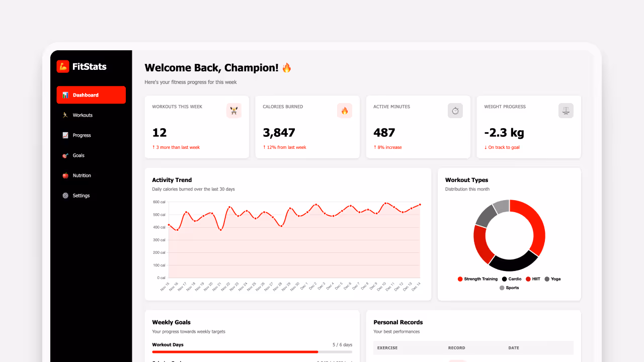The height and width of the screenshot is (362, 644).
Task: Click the Settings gear icon in sidebar
Action: click(65, 195)
